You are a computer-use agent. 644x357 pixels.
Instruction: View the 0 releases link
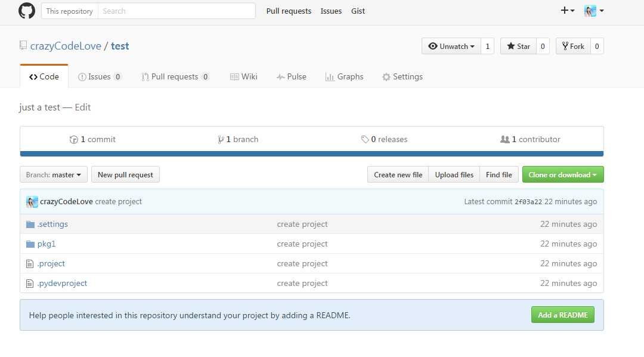point(385,140)
